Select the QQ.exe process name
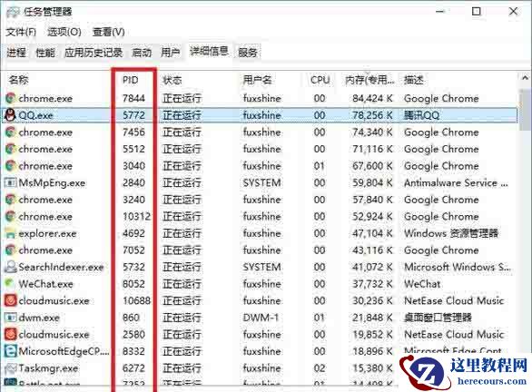The width and height of the screenshot is (532, 392). click(35, 115)
